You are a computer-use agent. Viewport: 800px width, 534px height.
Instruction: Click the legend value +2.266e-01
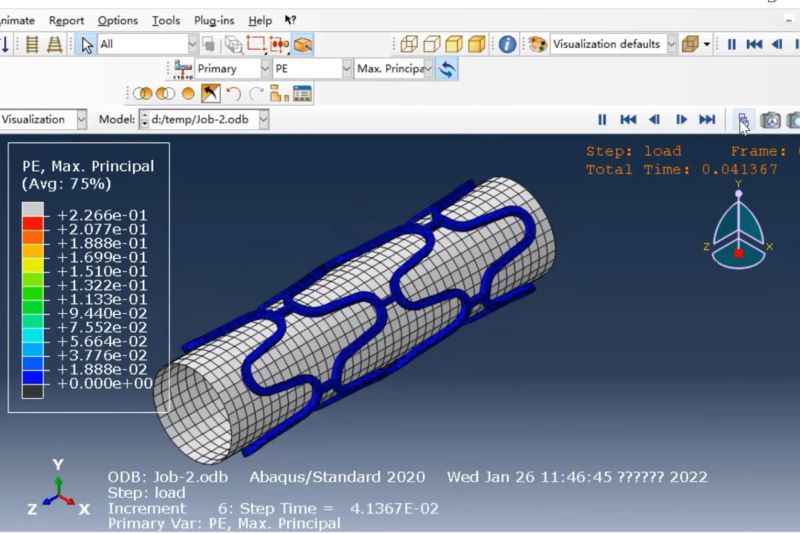click(102, 215)
